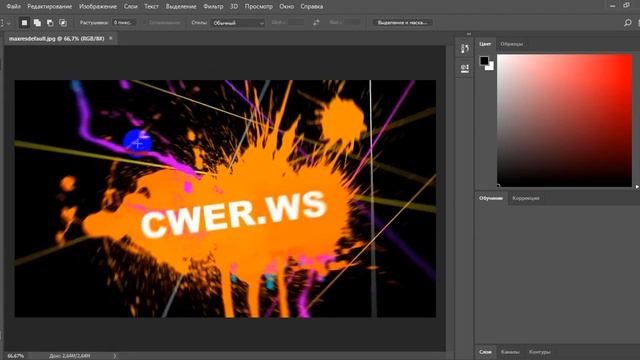The width and height of the screenshot is (640, 360).
Task: Select the Intersect with selection mode icon
Action: pyautogui.click(x=62, y=23)
